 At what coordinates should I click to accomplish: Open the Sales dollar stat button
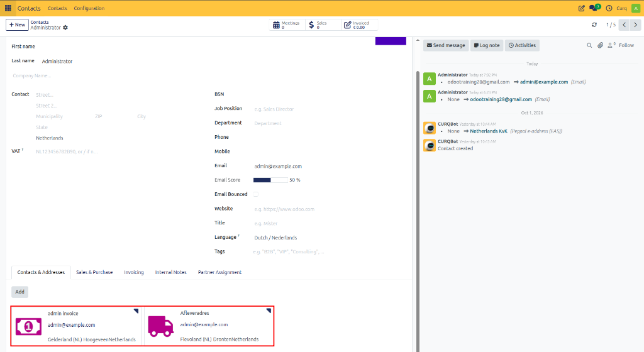tap(323, 25)
